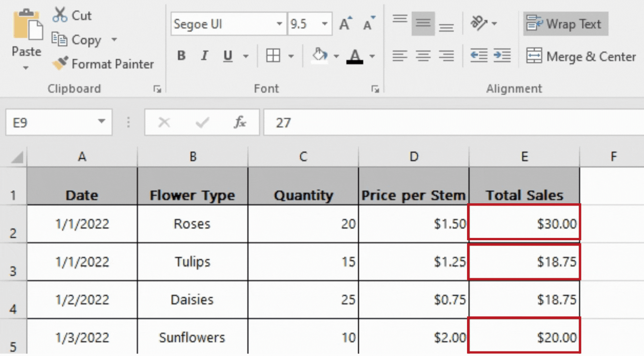
Task: Select the Flower Type header cell
Action: click(x=193, y=186)
